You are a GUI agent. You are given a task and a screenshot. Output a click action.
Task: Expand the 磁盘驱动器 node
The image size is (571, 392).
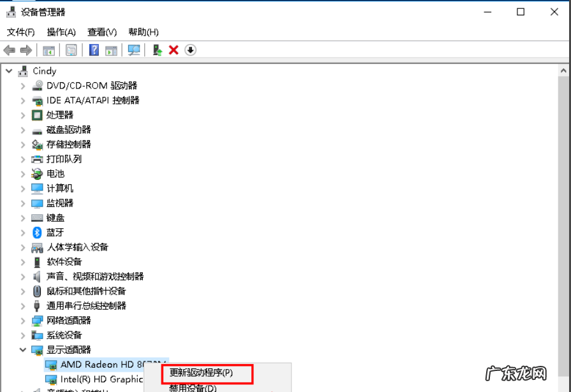tap(23, 130)
